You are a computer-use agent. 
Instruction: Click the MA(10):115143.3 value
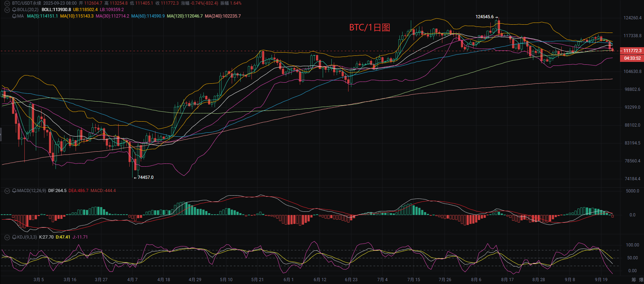click(77, 16)
